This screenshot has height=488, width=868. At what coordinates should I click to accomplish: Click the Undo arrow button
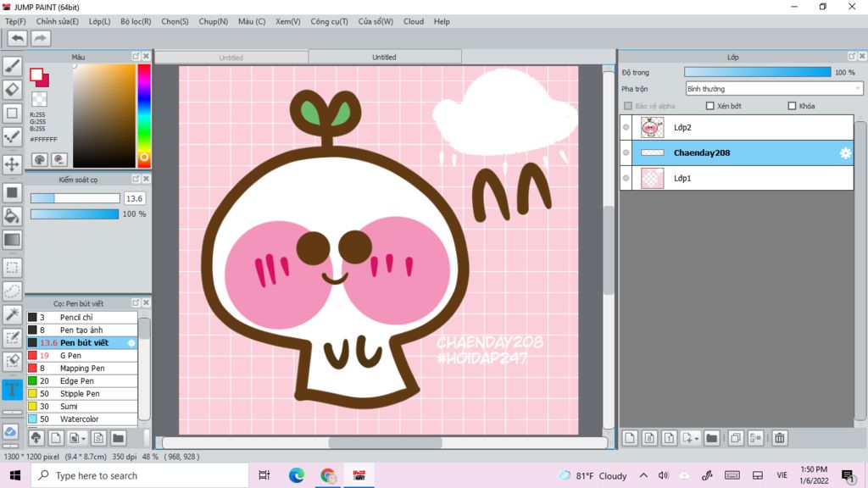click(x=17, y=38)
